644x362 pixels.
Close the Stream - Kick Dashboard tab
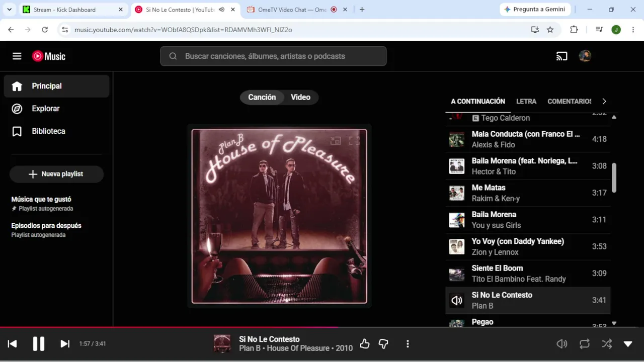click(x=121, y=10)
